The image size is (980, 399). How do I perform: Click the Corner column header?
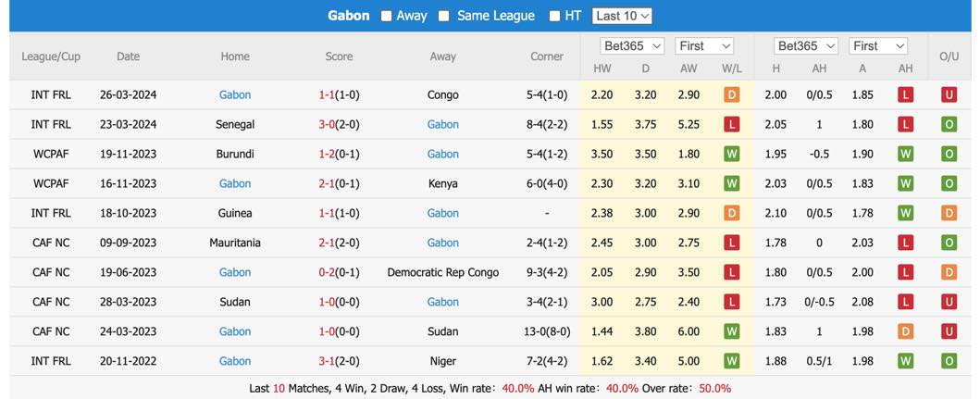(x=547, y=56)
